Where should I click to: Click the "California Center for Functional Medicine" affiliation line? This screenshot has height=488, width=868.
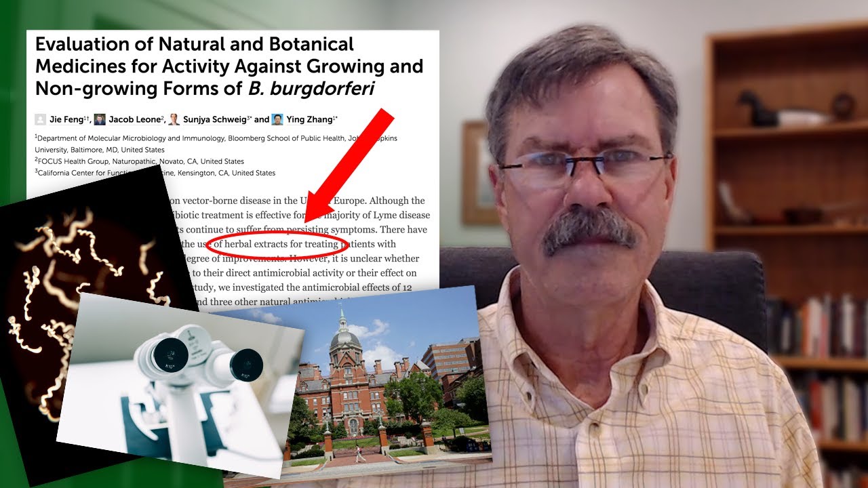tap(155, 173)
